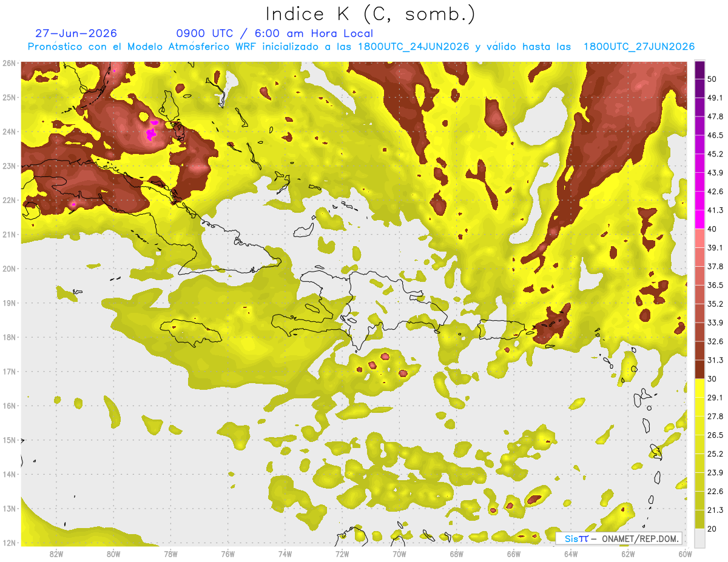The width and height of the screenshot is (728, 562).
Task: Click the '20N' latitude label
Action: [x=9, y=269]
